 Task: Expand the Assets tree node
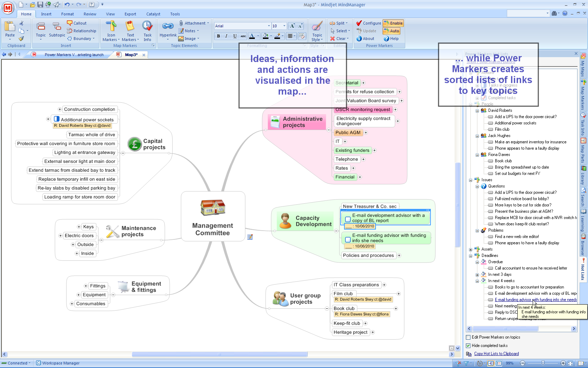click(470, 250)
